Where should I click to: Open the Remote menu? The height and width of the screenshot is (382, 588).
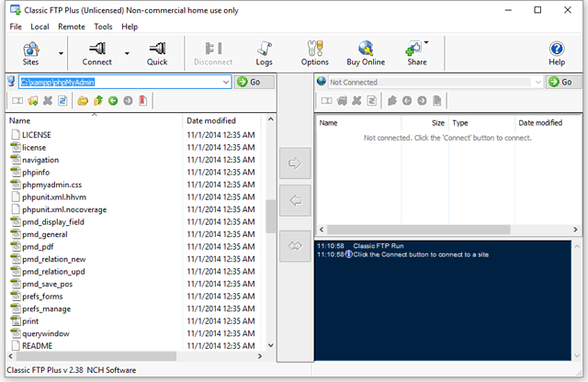[71, 27]
